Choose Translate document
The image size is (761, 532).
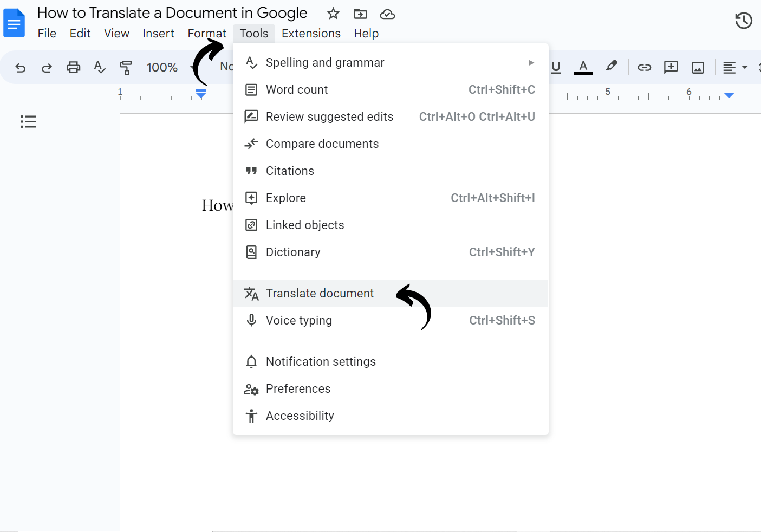(391, 293)
